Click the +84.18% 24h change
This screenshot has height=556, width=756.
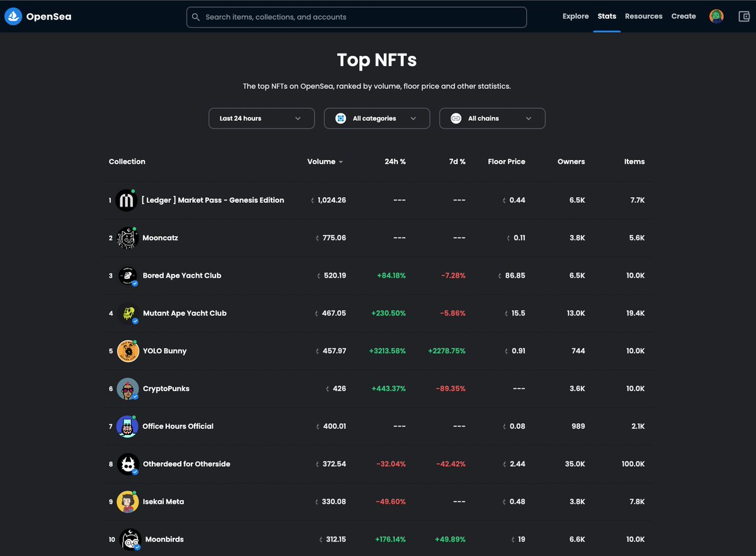(x=391, y=276)
